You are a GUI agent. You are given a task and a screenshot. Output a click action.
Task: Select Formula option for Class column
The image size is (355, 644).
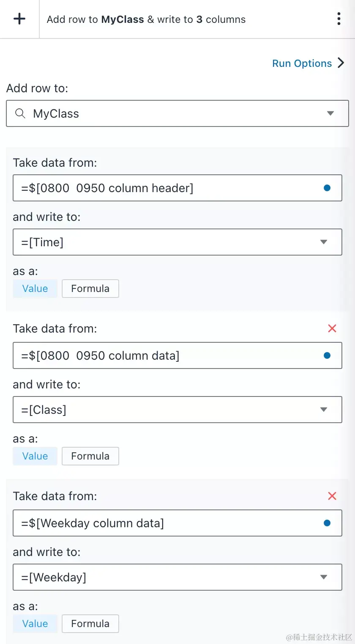(90, 456)
